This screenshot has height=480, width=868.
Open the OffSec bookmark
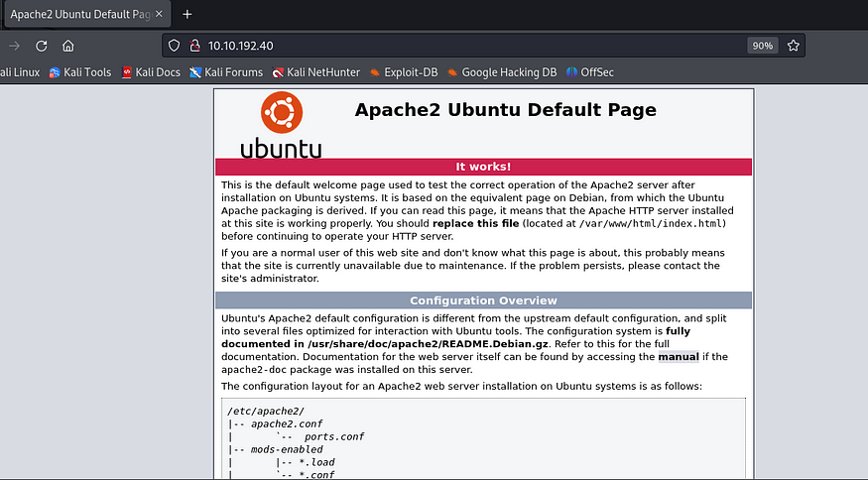tap(590, 72)
